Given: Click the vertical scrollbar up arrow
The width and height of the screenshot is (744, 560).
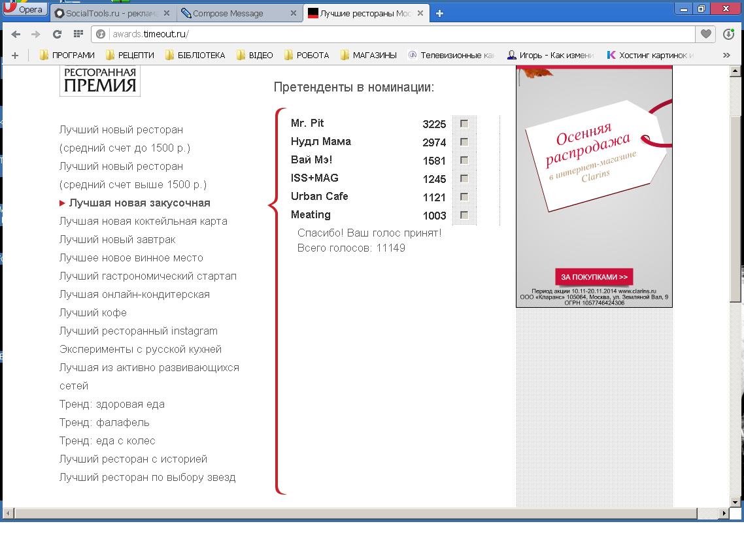Looking at the screenshot, I should pyautogui.click(x=735, y=71).
